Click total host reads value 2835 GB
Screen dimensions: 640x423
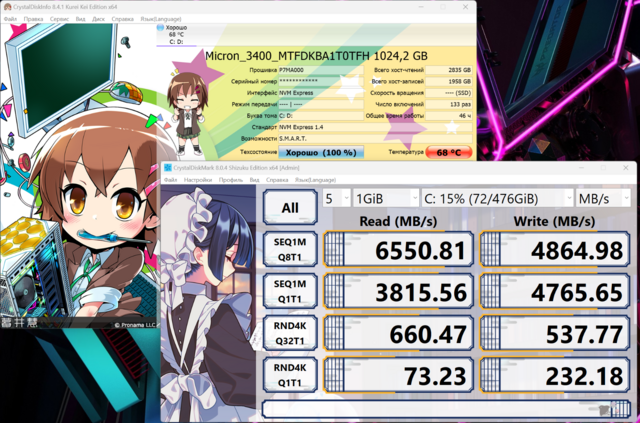coord(449,70)
